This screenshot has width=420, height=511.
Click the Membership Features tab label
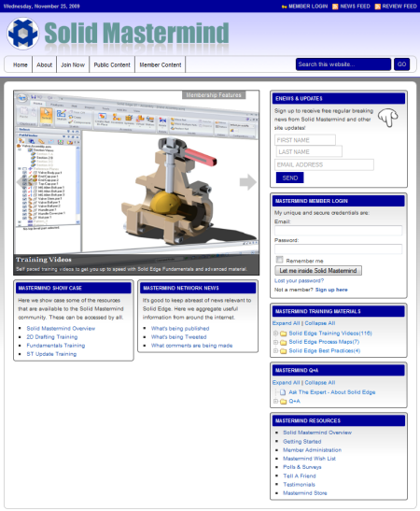[214, 95]
